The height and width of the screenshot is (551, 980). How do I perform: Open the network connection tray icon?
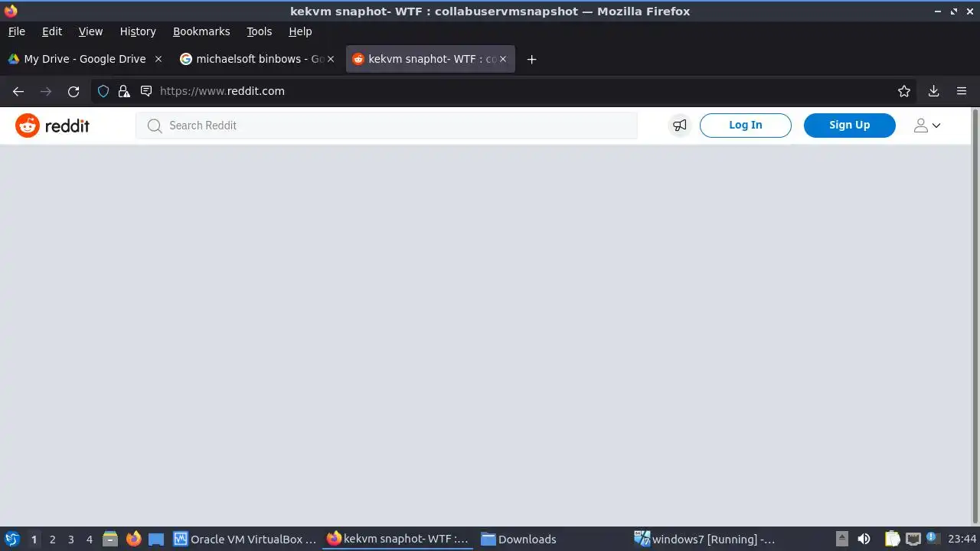(913, 540)
